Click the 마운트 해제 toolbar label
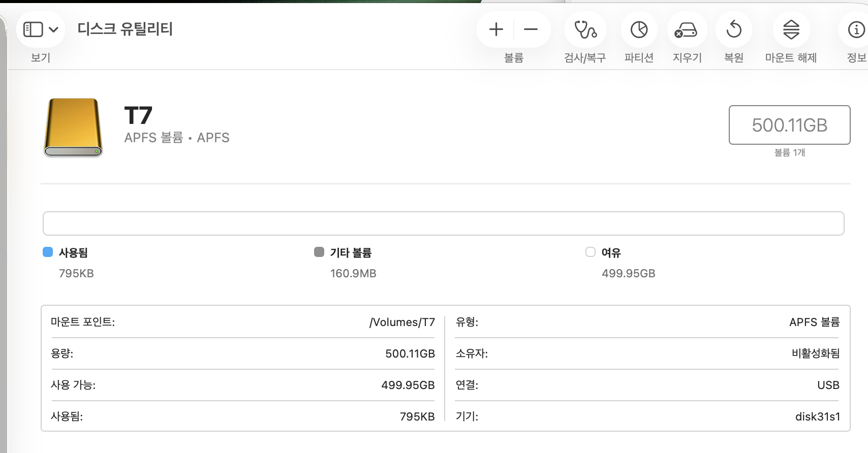The height and width of the screenshot is (453, 868). 791,57
